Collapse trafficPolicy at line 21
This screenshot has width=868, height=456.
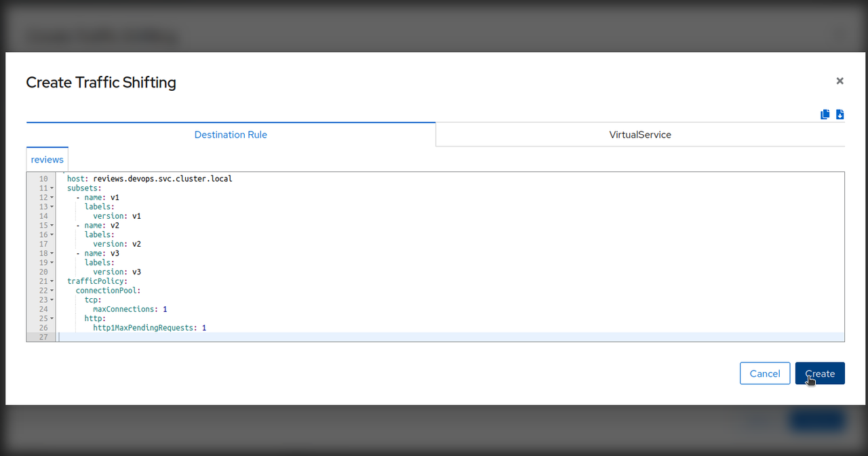click(x=52, y=281)
